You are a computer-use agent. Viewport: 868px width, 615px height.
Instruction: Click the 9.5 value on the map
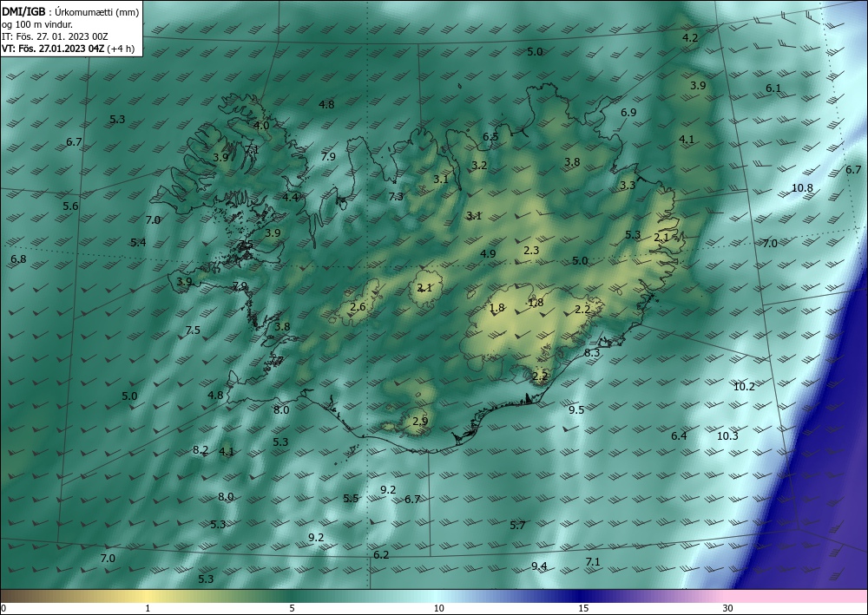577,409
